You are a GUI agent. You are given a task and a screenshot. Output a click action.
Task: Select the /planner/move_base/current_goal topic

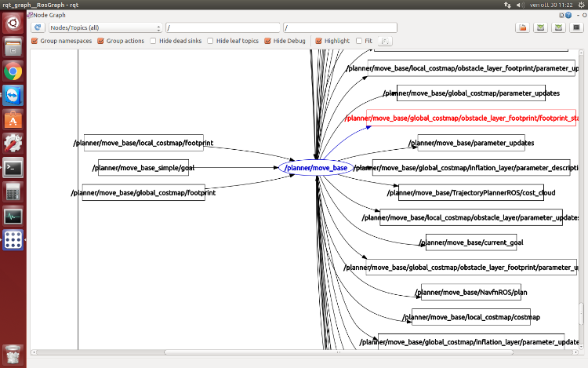pos(471,242)
